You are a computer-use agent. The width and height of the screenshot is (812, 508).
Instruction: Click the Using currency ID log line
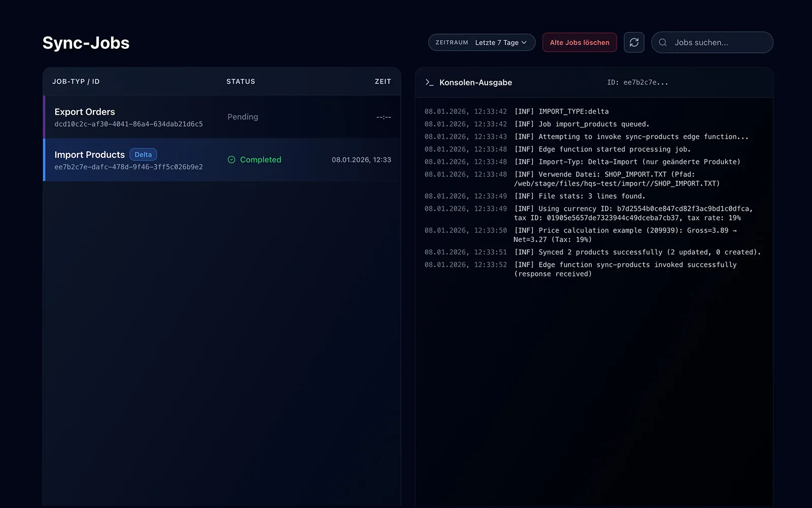click(x=633, y=213)
